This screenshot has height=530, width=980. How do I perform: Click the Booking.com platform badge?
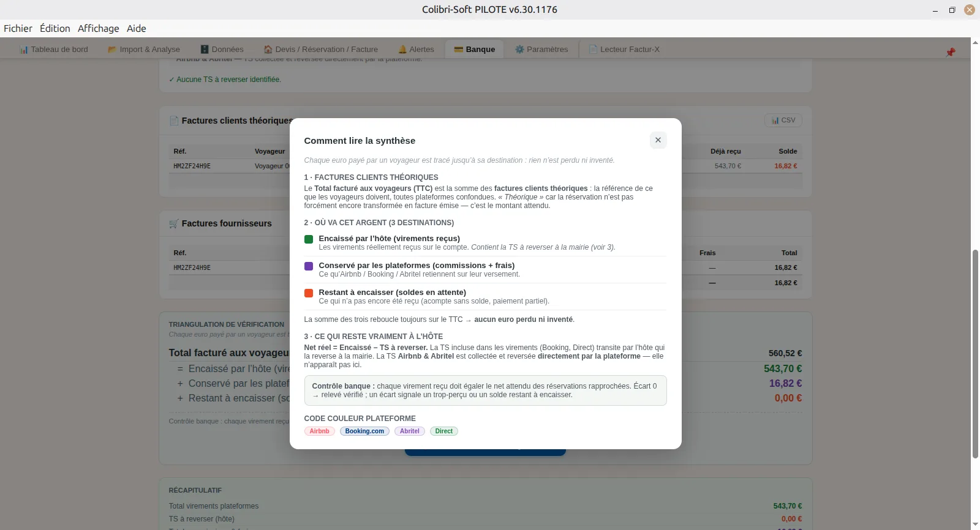364,431
